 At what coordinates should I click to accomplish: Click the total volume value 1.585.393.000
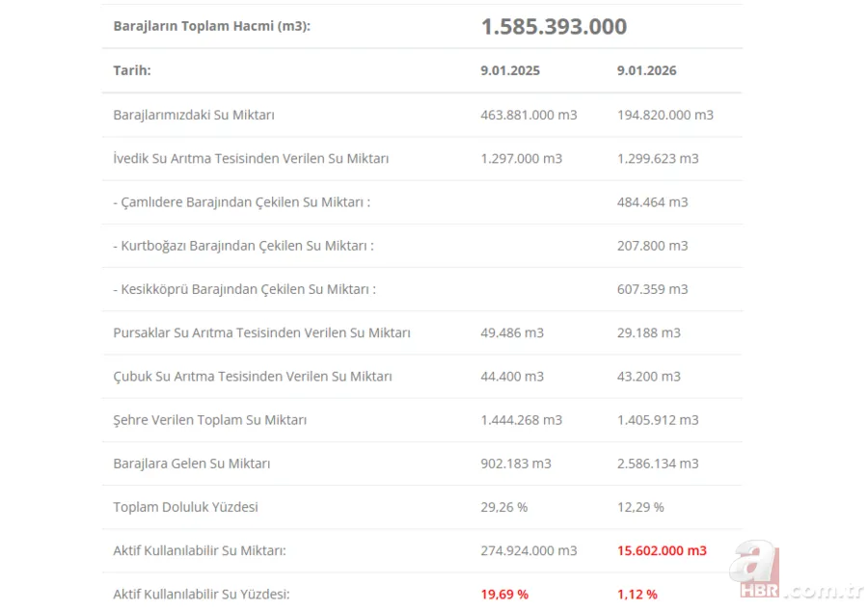554,26
